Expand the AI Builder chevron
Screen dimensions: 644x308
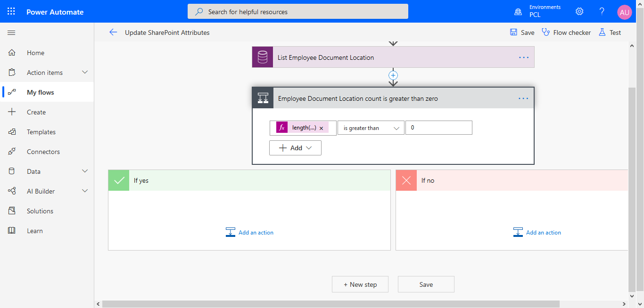pyautogui.click(x=85, y=191)
